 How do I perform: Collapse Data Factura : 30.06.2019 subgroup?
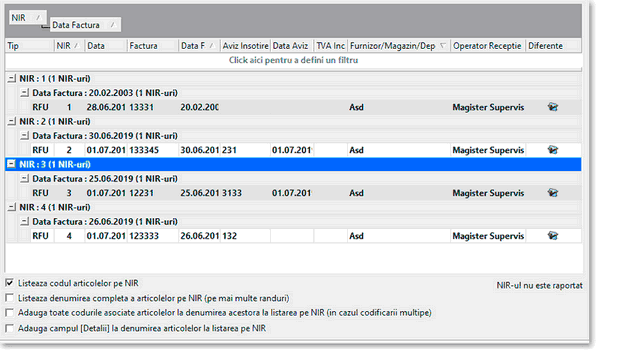point(24,136)
